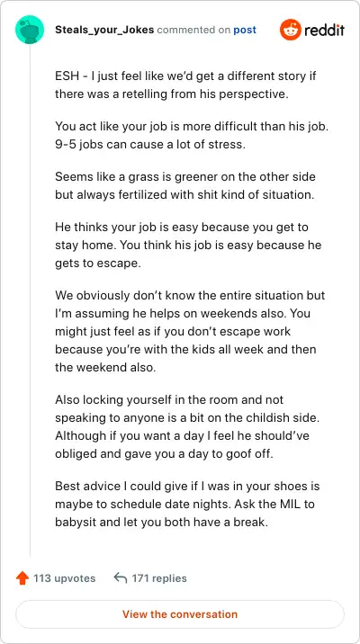Click the "You act like your job" line
Screen dimensions: 360x644
(192, 127)
